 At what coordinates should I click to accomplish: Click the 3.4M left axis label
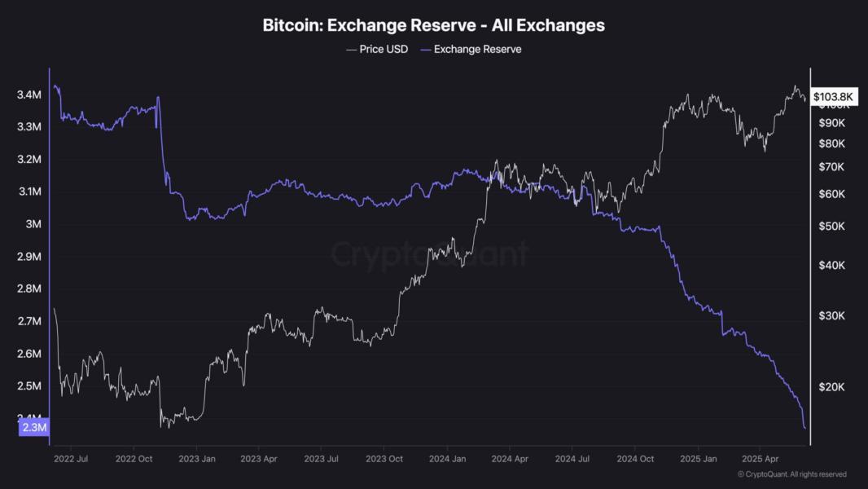pyautogui.click(x=28, y=95)
